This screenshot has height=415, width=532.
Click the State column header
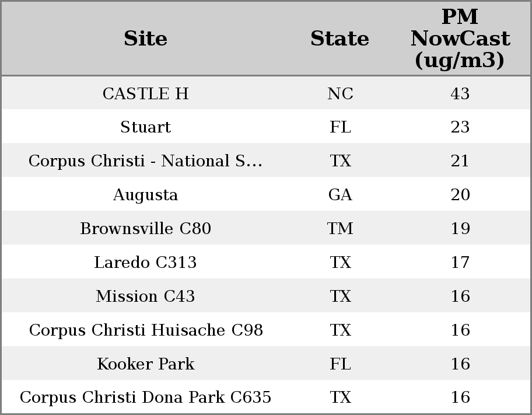(x=339, y=39)
